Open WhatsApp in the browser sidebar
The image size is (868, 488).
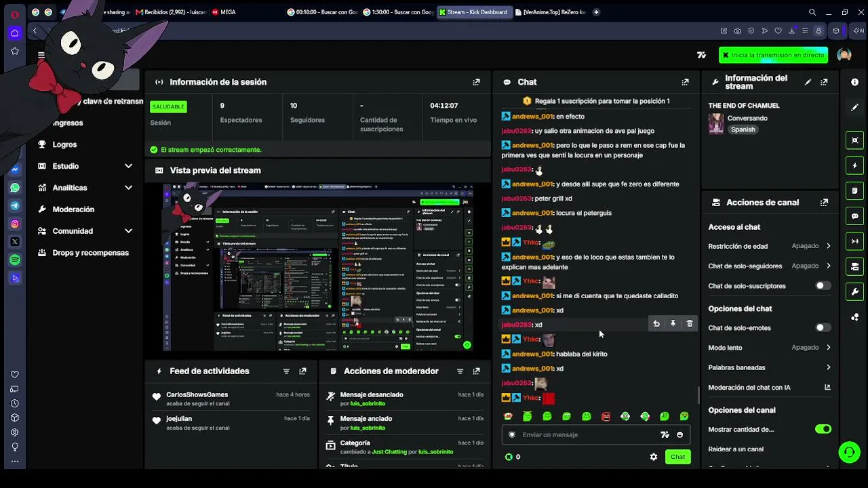(15, 188)
